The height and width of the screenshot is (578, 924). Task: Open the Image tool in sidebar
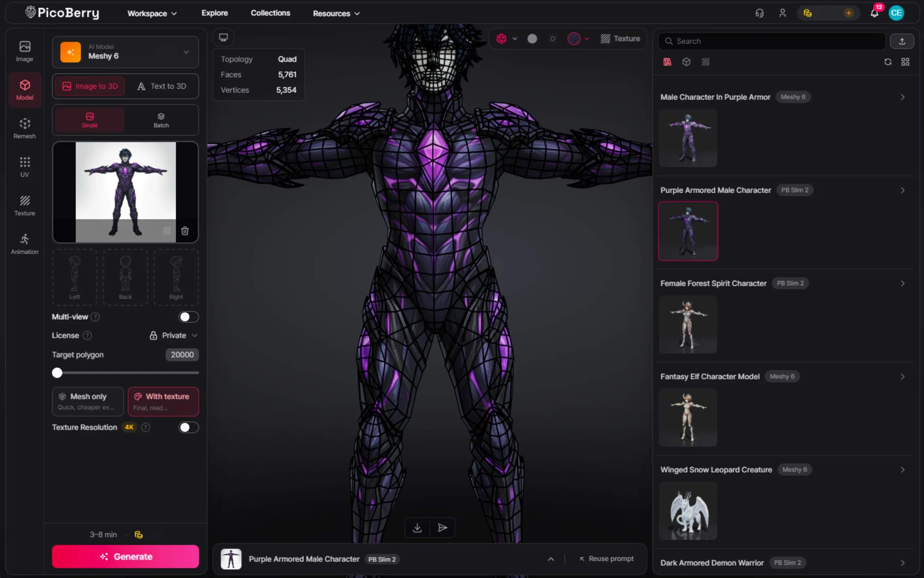[25, 51]
